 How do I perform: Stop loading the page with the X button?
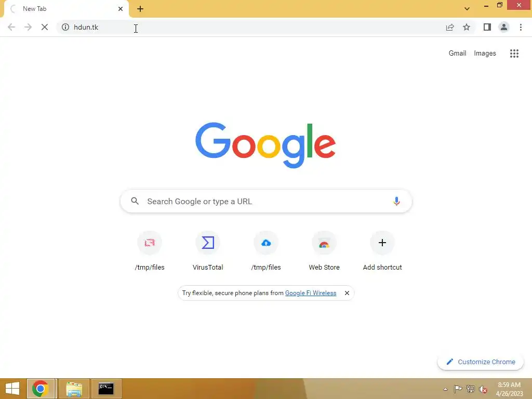(45, 27)
